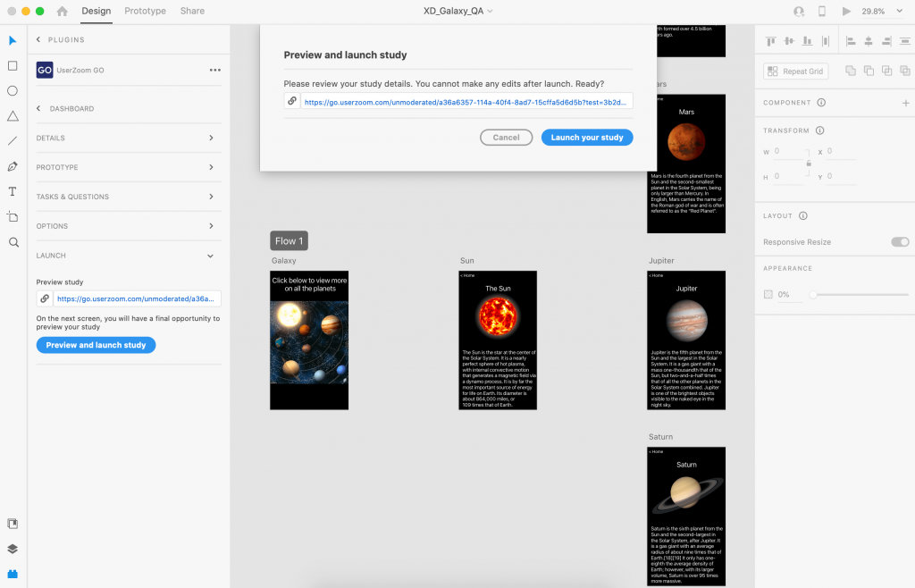915x588 pixels.
Task: Toggle the width-height lock icon
Action: click(809, 164)
